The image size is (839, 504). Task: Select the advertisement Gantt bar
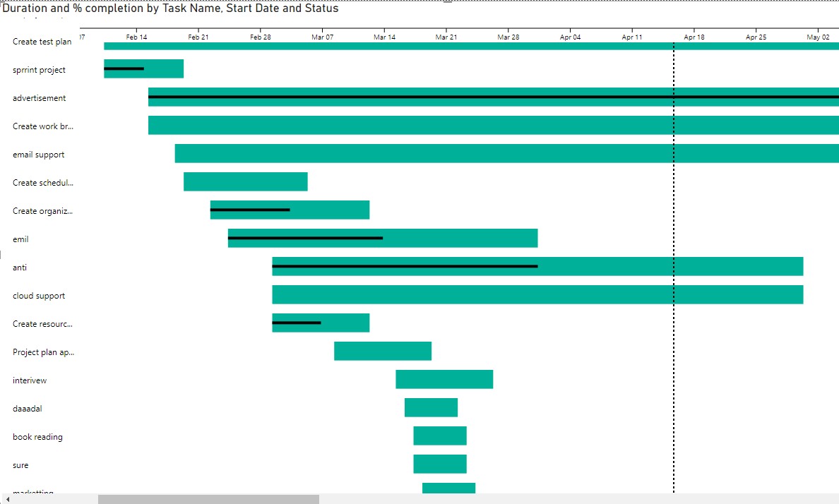[x=494, y=97]
